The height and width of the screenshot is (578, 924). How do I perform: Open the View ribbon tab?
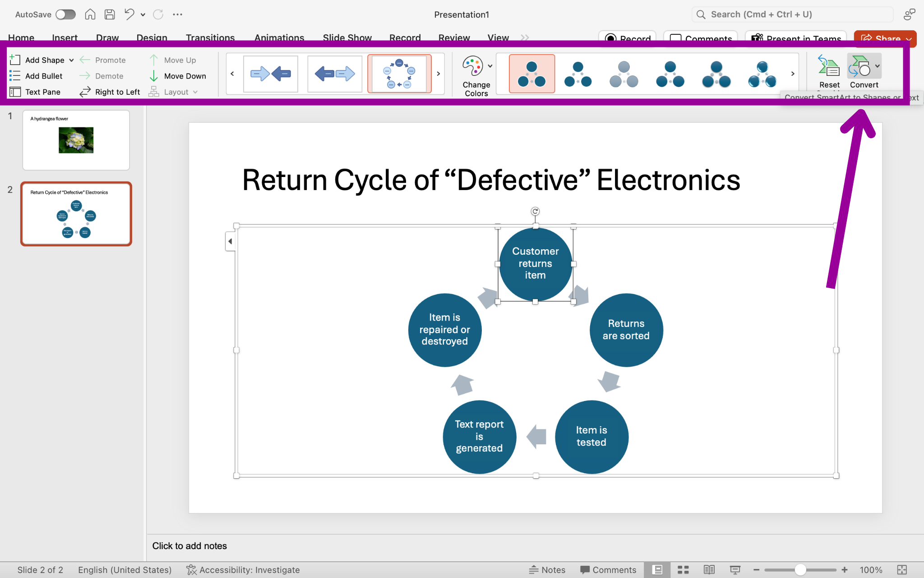point(498,38)
